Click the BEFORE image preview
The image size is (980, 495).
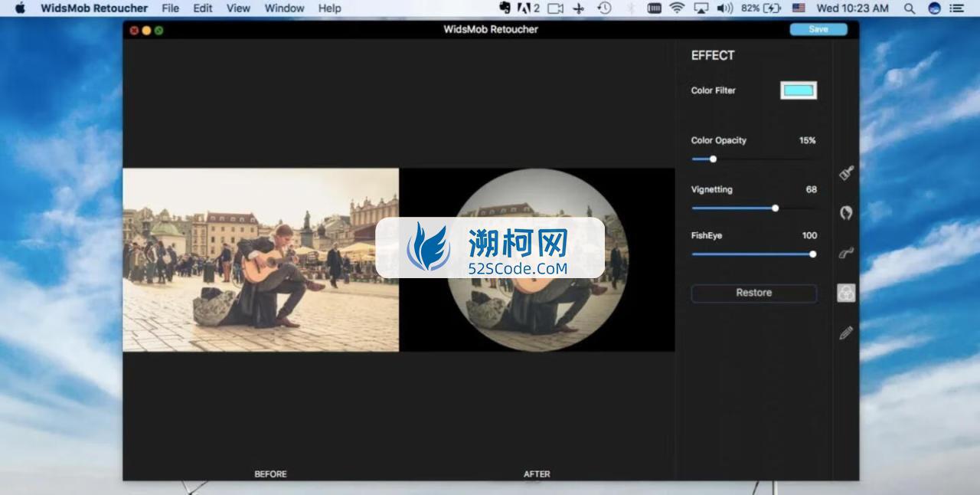click(261, 260)
